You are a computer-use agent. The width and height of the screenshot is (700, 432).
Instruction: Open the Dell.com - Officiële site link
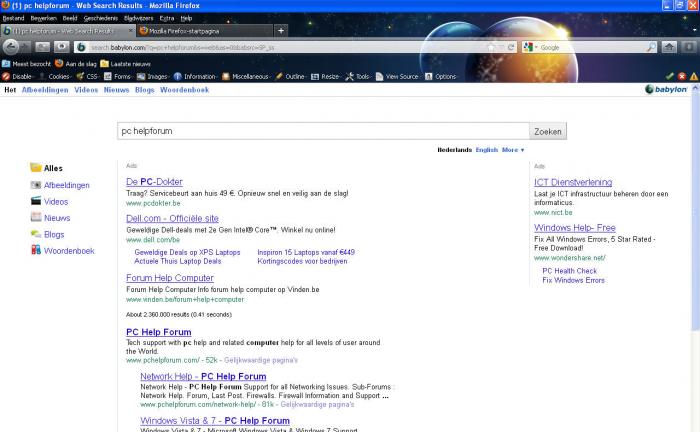[172, 219]
